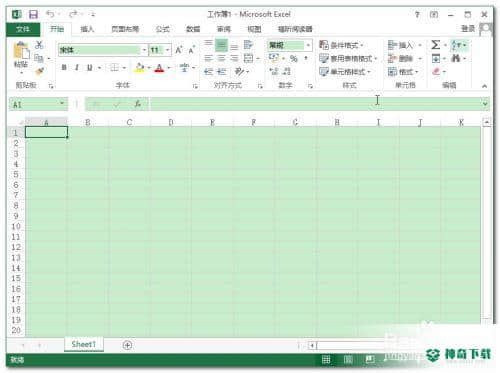500x373 pixels.
Task: Click the AutoSum sigma icon
Action: pyautogui.click(x=435, y=45)
